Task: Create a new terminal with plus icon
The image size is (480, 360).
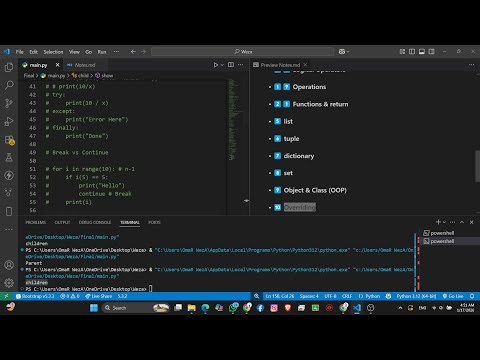Action: [x=438, y=222]
